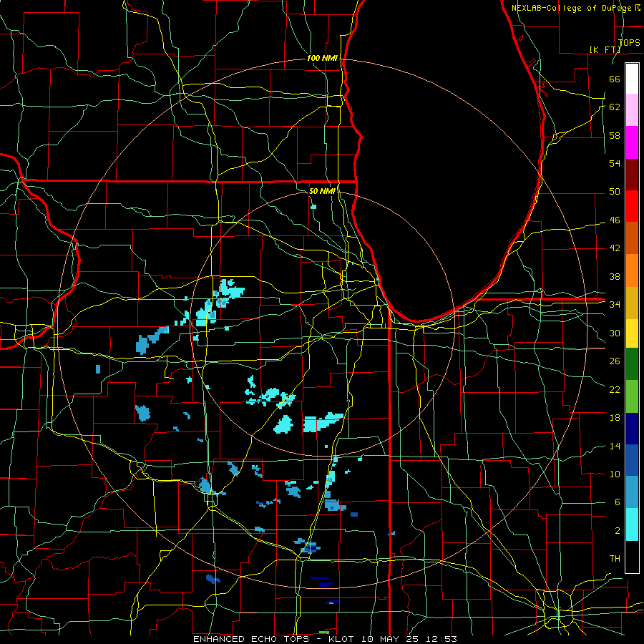Click the "54" legend value

[x=615, y=163]
